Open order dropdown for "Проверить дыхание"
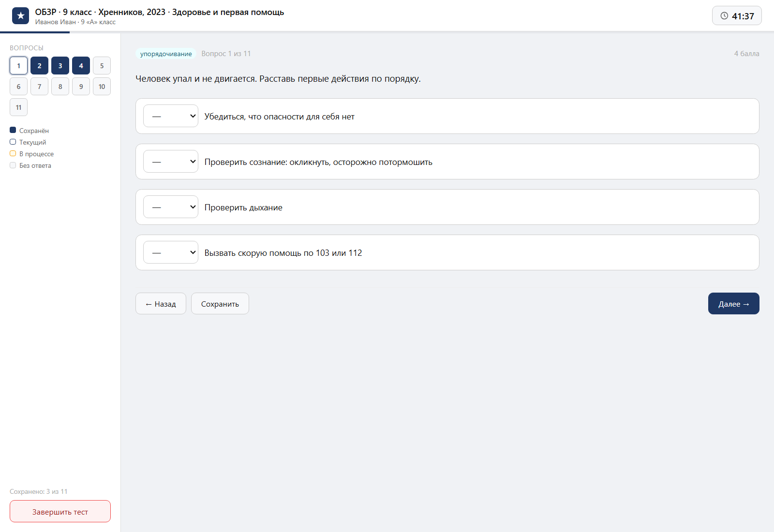 click(x=171, y=207)
